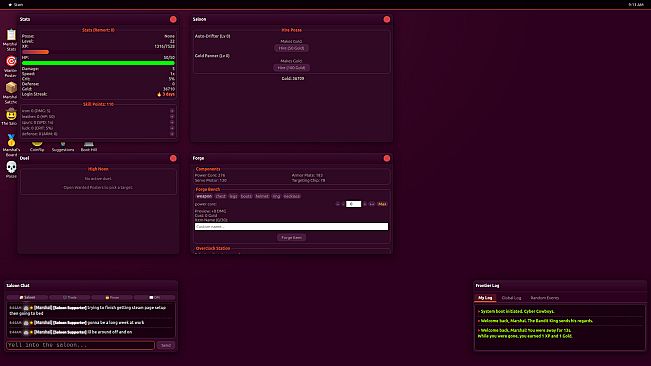Click the Login Streak 3 days value

pos(166,94)
